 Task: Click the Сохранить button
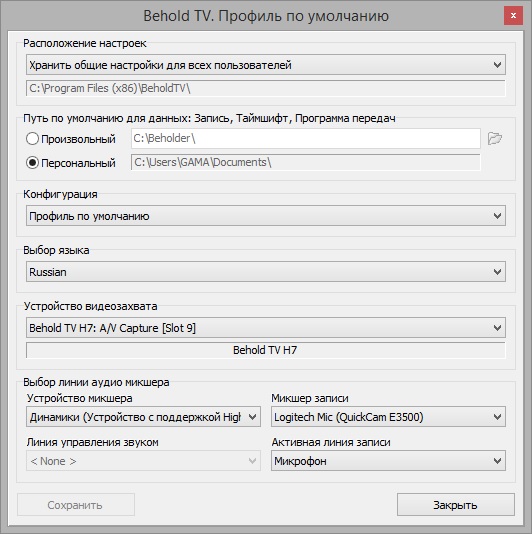coord(76,505)
